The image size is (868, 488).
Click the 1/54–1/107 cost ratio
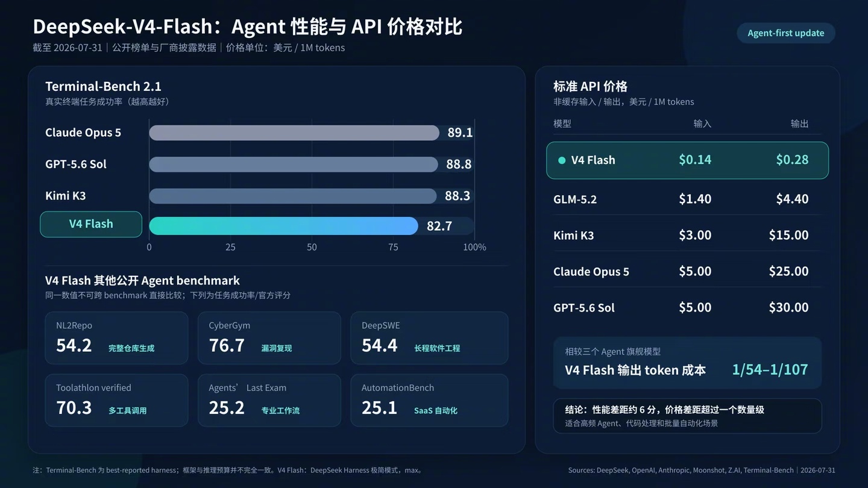tap(770, 369)
